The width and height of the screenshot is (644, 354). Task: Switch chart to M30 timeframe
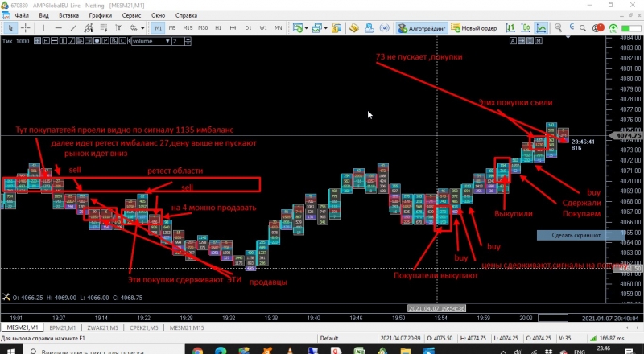click(x=203, y=28)
